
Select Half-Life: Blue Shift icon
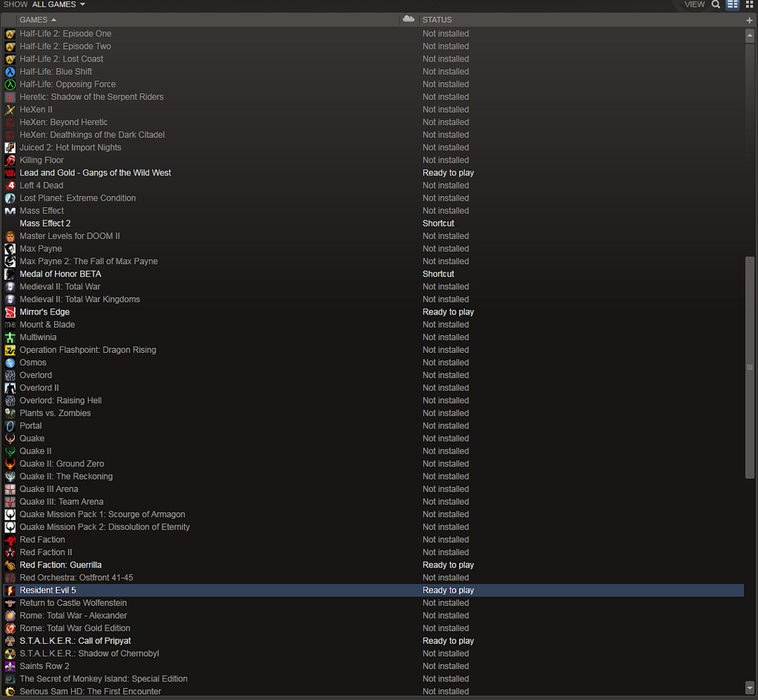click(x=10, y=72)
